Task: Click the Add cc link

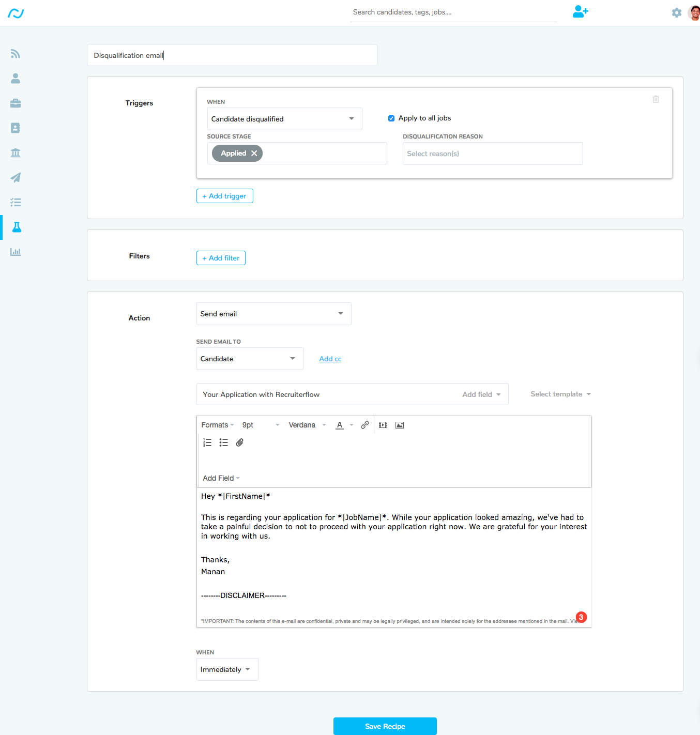Action: (330, 359)
